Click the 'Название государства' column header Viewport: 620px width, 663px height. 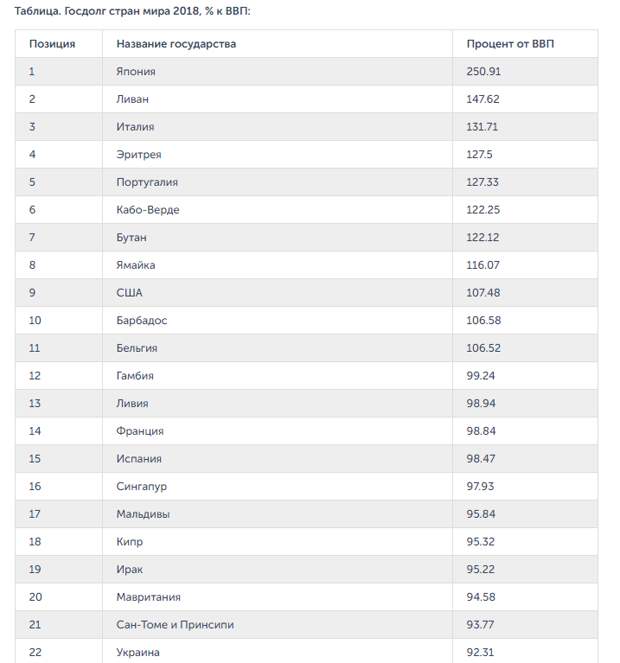[176, 44]
